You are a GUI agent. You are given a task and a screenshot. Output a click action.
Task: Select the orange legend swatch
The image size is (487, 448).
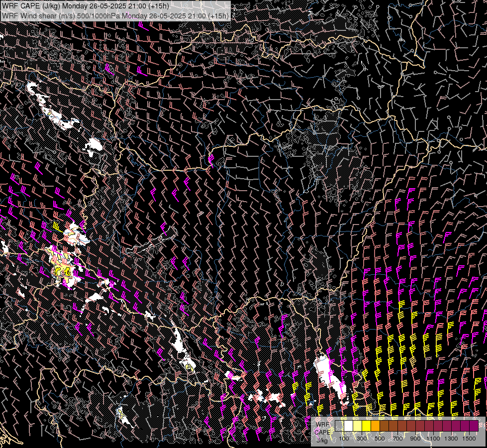point(375,426)
